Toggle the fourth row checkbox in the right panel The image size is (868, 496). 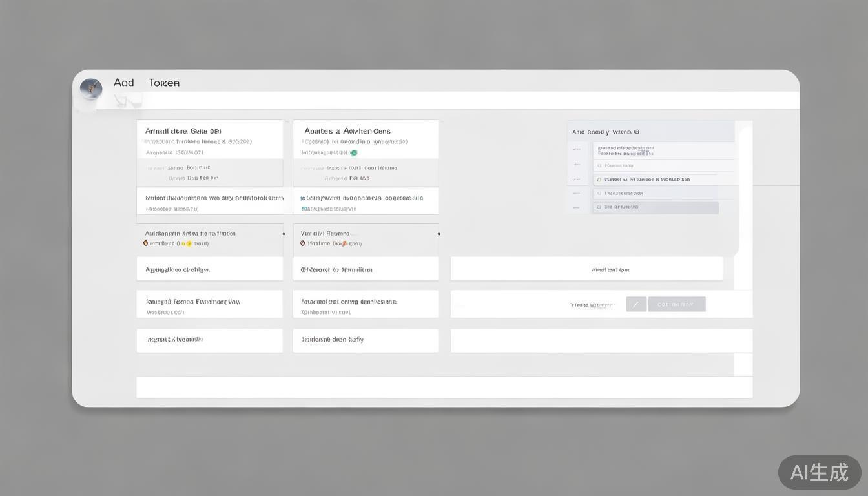599,193
